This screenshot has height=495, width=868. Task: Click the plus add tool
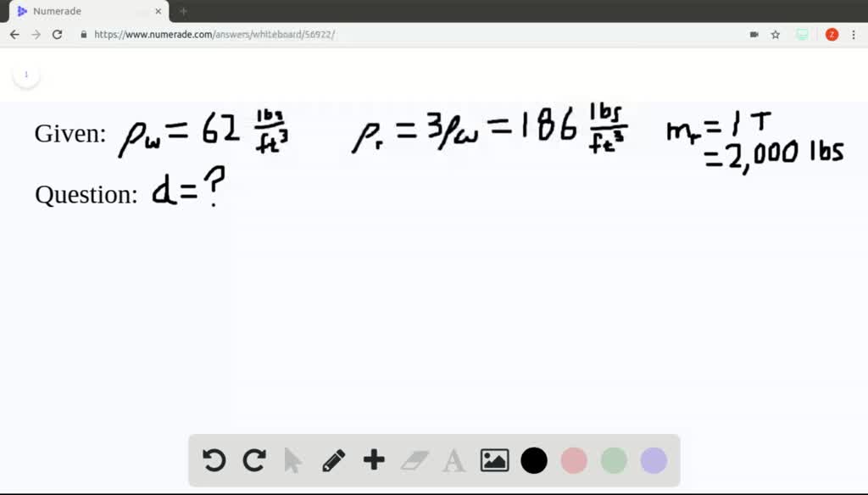click(x=374, y=460)
